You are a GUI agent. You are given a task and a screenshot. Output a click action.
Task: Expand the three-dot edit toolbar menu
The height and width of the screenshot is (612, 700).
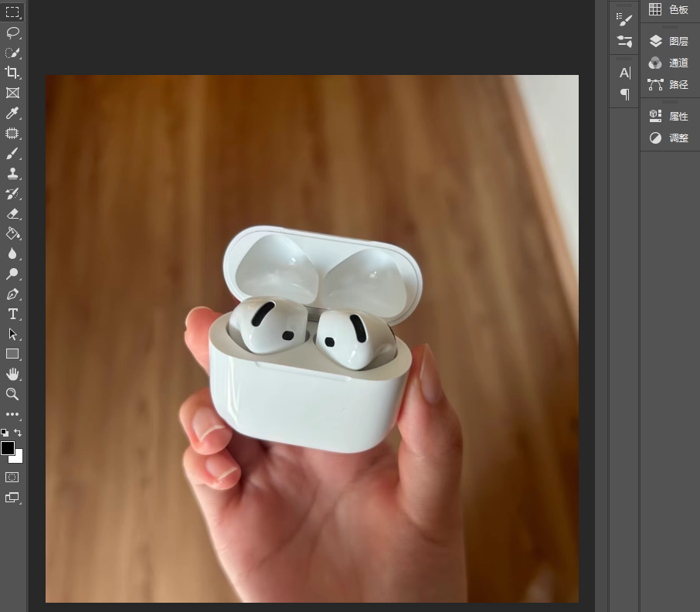[12, 414]
